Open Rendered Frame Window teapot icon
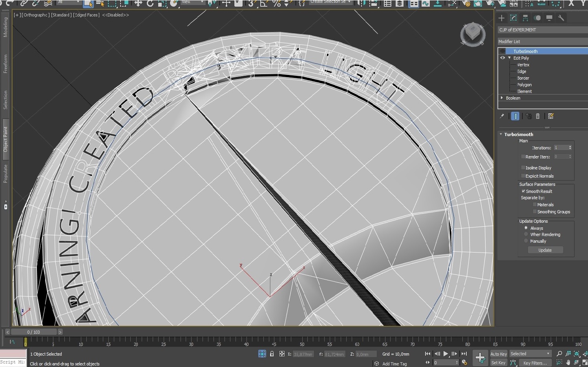This screenshot has width=588, height=367. pos(478,4)
